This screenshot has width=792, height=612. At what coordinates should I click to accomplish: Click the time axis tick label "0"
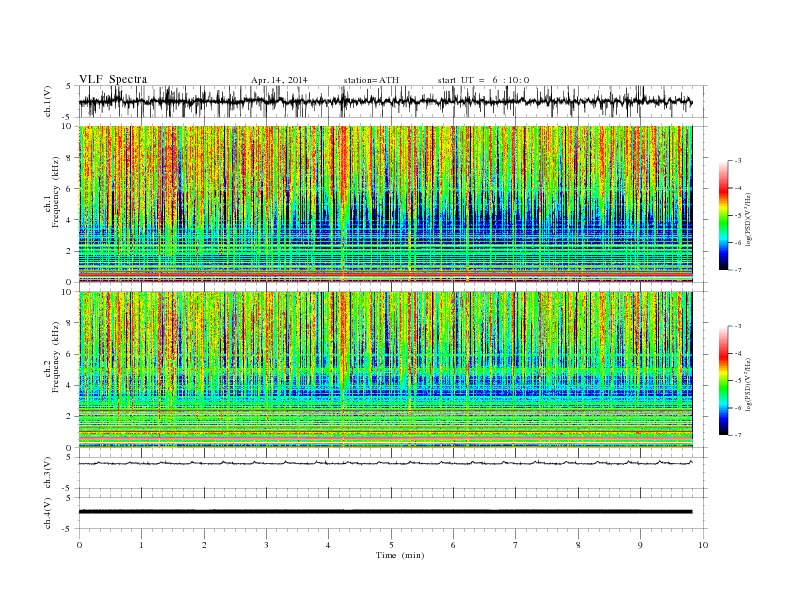click(79, 545)
